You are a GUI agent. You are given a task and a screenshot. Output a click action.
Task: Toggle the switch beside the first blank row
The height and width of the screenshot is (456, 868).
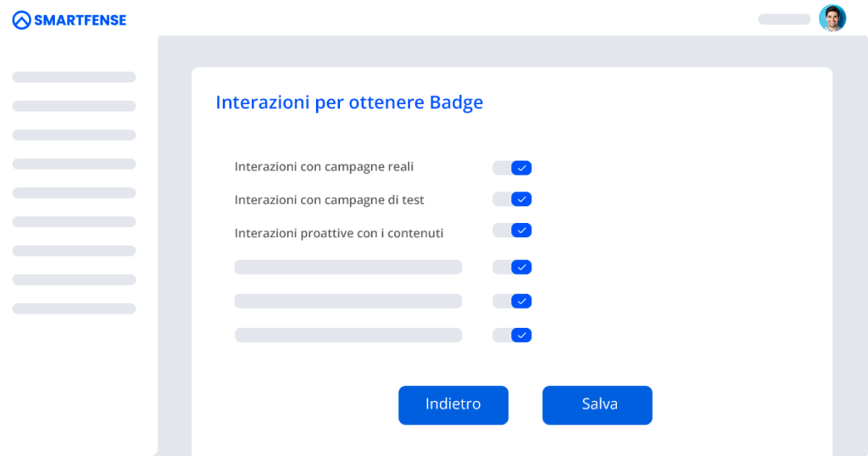512,267
